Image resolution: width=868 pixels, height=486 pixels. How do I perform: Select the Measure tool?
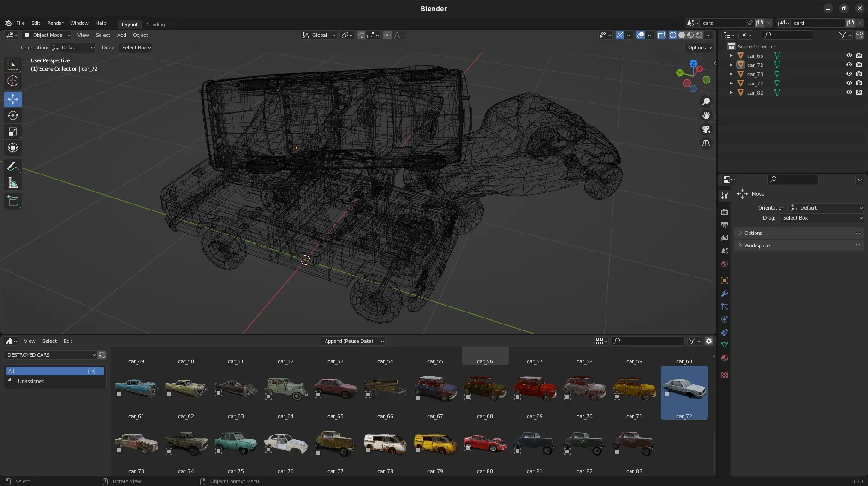13,183
